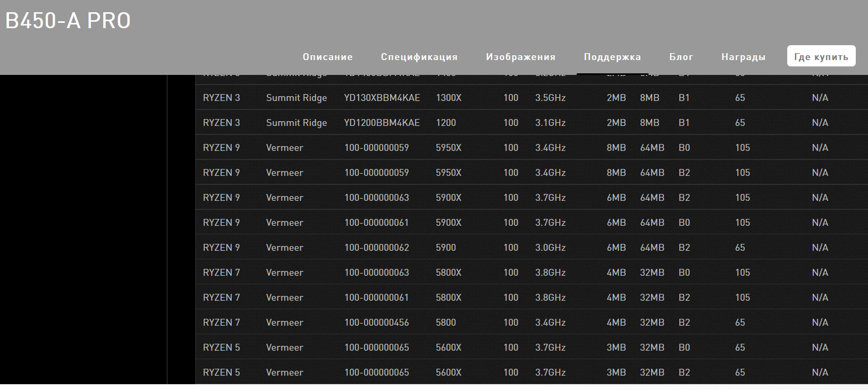Image resolution: width=868 pixels, height=390 pixels.
Task: Click 6MB in the 3.0GHz row
Action: click(x=616, y=248)
